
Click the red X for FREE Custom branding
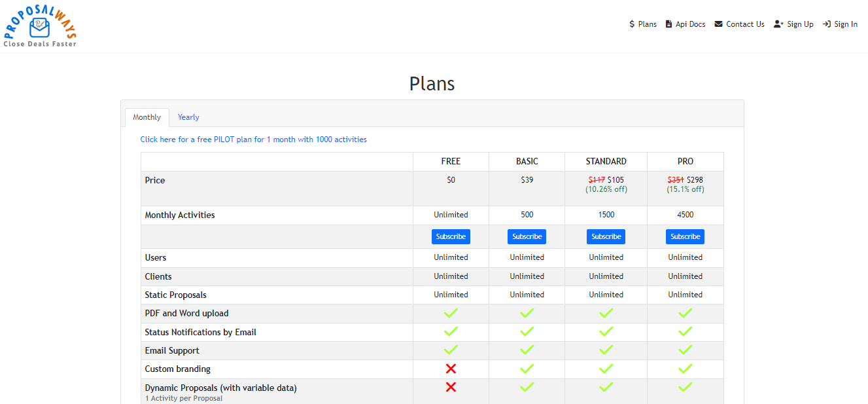pyautogui.click(x=451, y=369)
